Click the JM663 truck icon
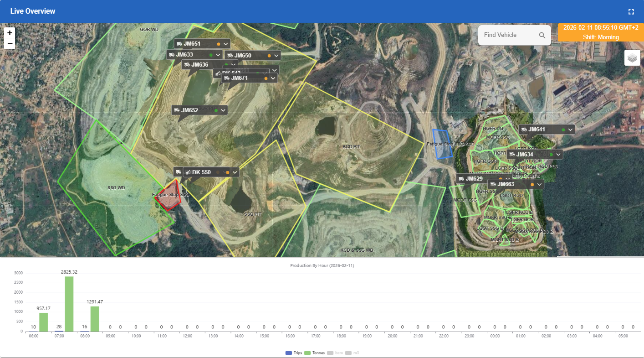The image size is (644, 358). [493, 184]
